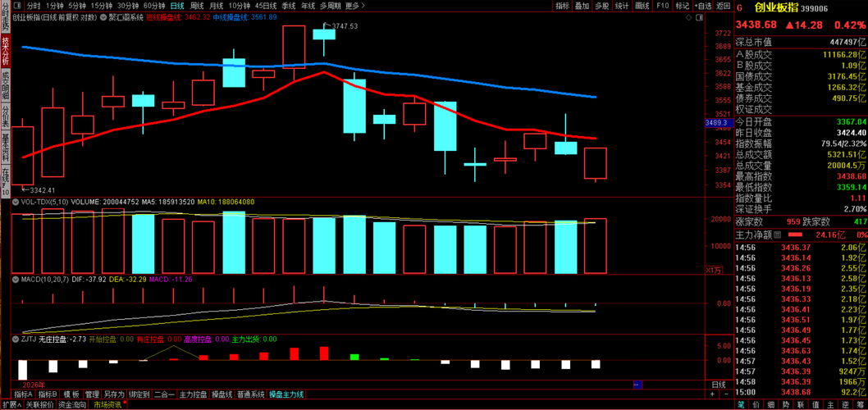
Task: Click the indicator settings circle before 聚汇盈系统
Action: click(103, 17)
